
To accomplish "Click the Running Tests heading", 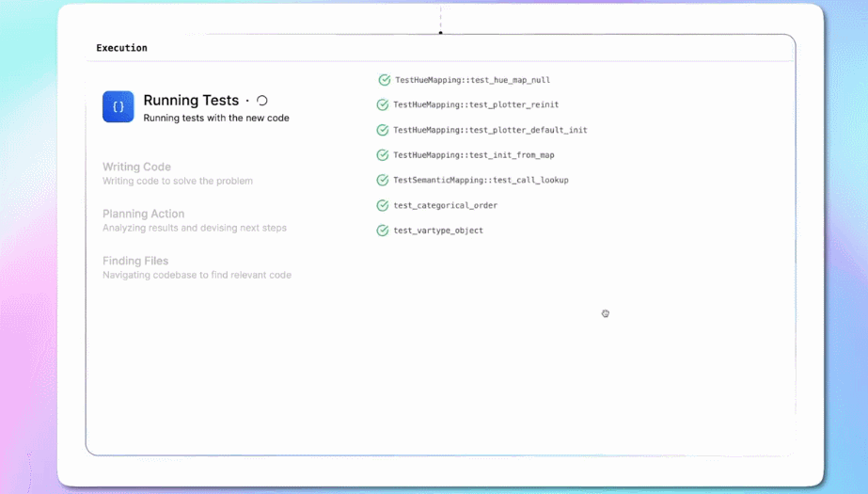I will (x=191, y=101).
